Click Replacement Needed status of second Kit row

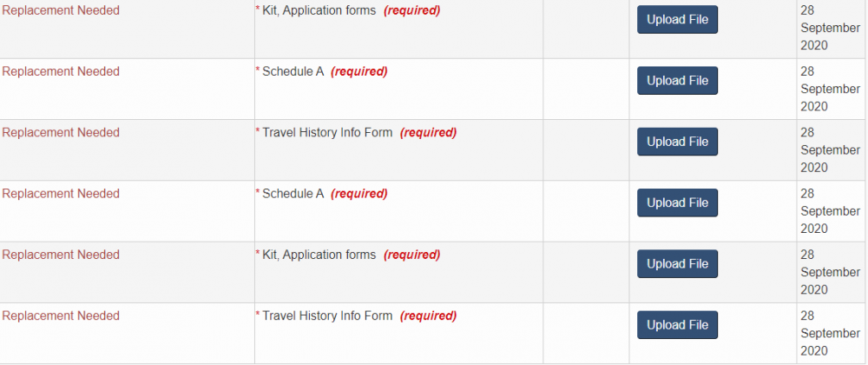[x=61, y=255]
